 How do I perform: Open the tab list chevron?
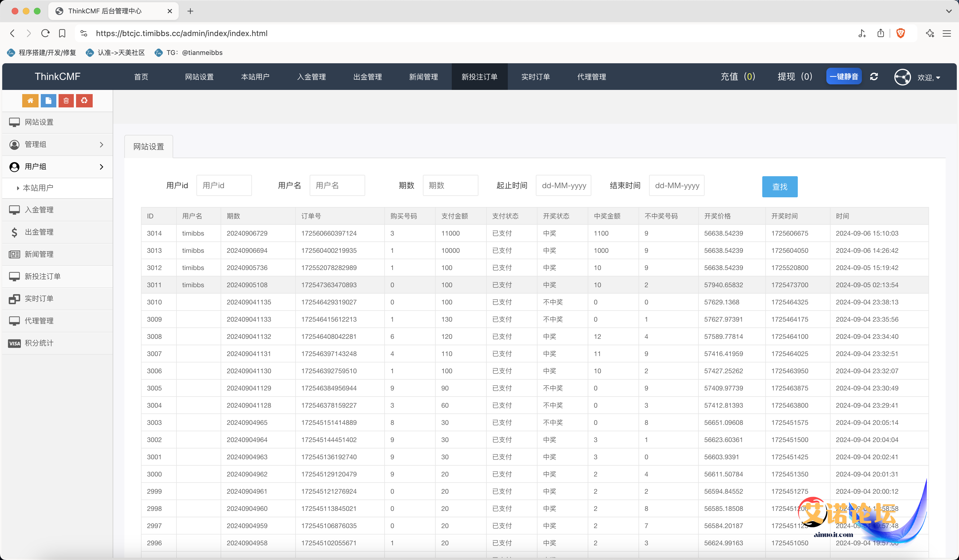coord(949,11)
